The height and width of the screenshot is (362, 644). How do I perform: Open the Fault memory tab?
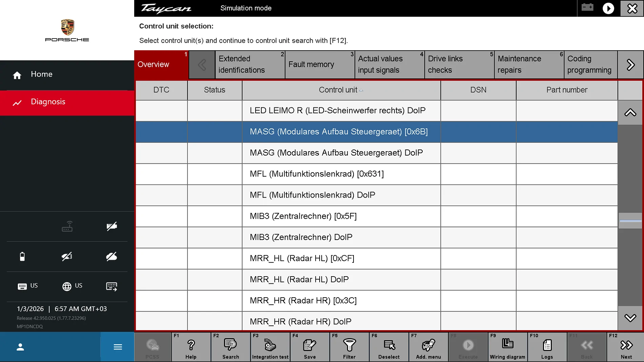[320, 64]
